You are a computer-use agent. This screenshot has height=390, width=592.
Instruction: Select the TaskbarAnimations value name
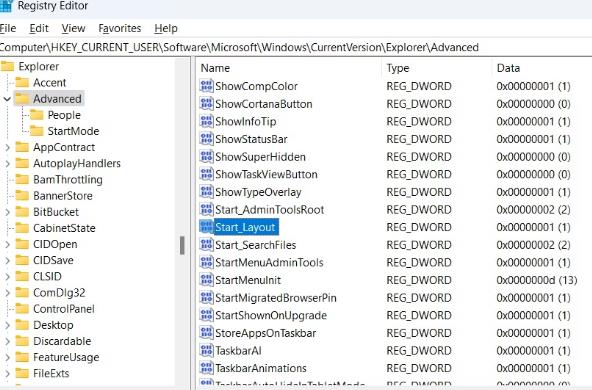tap(261, 368)
